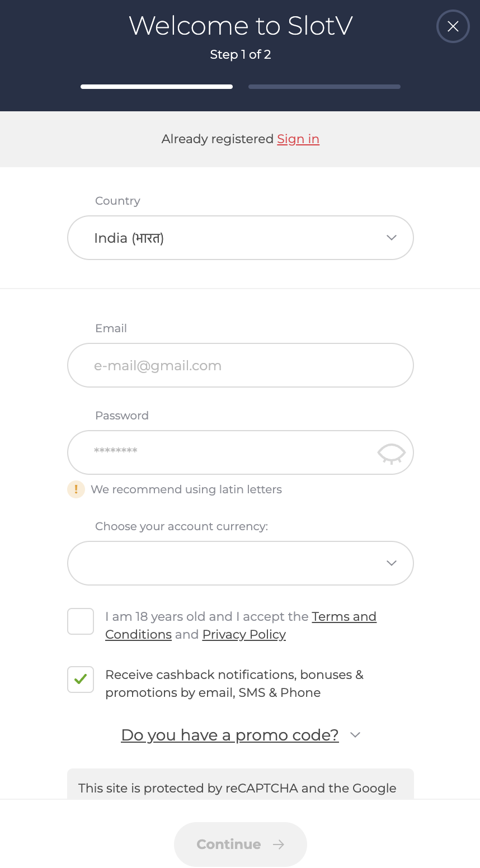Click the first step progress bar
480x868 pixels.
[x=157, y=87]
